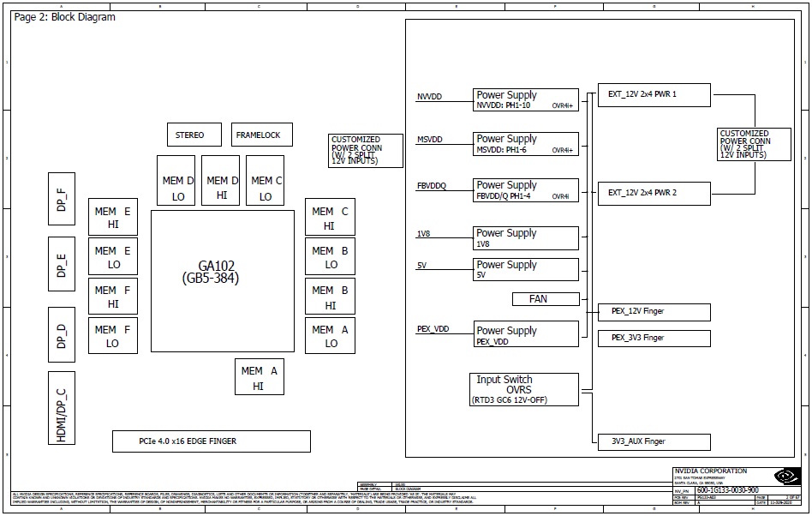Viewport: 812px width, 516px height.
Task: Click the EXT_12V 2x4 PWR 2 block
Action: [654, 194]
